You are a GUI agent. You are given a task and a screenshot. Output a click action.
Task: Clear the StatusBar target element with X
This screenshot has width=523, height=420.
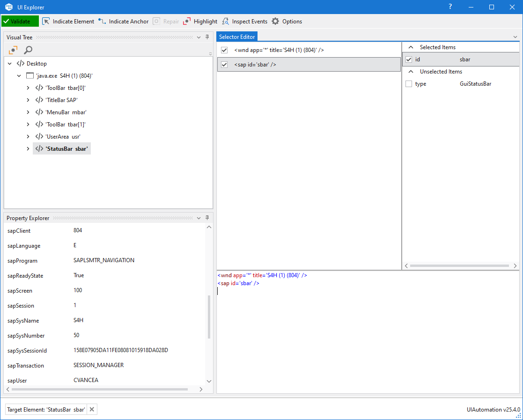tap(92, 409)
